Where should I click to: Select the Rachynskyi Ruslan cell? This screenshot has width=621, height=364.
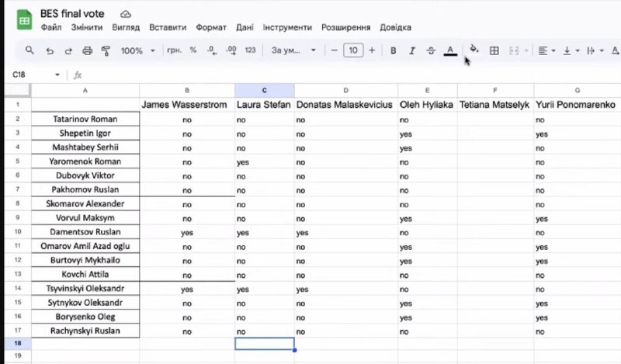pyautogui.click(x=85, y=331)
